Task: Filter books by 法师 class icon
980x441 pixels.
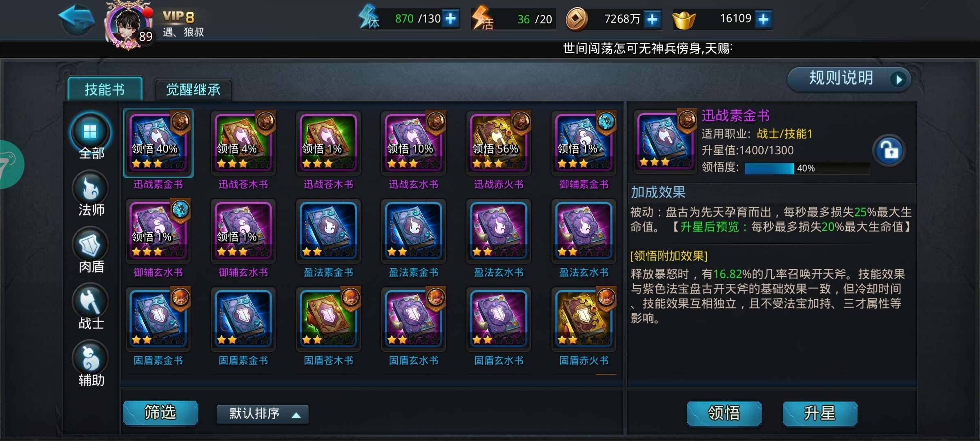Action: tap(91, 189)
